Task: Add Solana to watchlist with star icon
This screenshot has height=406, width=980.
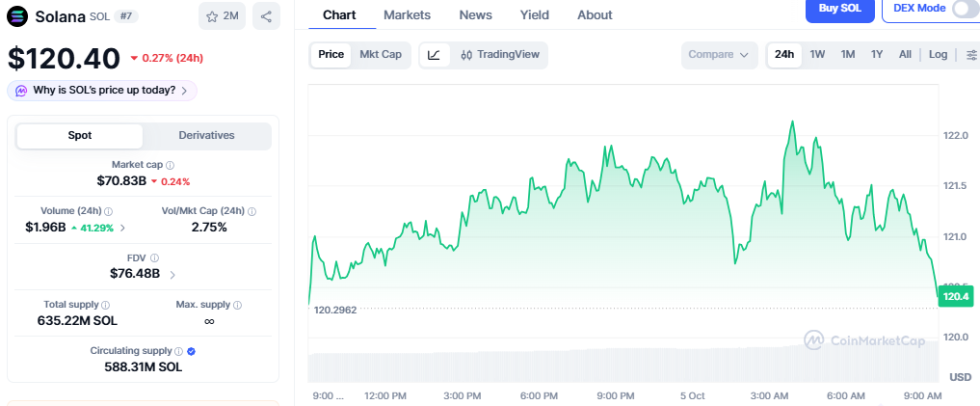Action: [x=223, y=16]
